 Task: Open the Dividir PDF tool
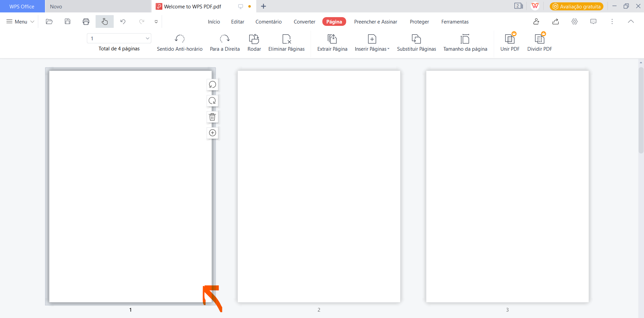pyautogui.click(x=539, y=39)
